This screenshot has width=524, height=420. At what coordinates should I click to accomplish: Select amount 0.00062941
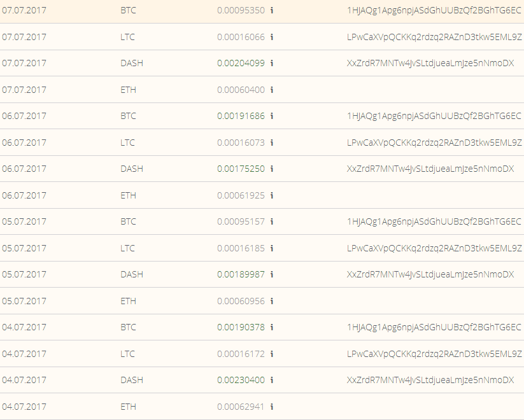click(x=241, y=406)
